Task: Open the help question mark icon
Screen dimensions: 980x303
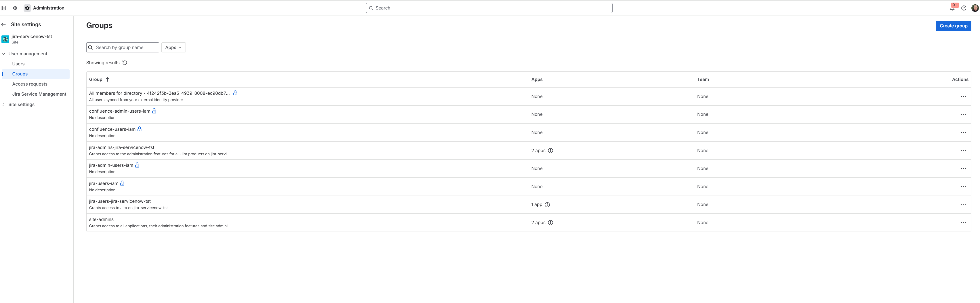Action: (x=964, y=8)
